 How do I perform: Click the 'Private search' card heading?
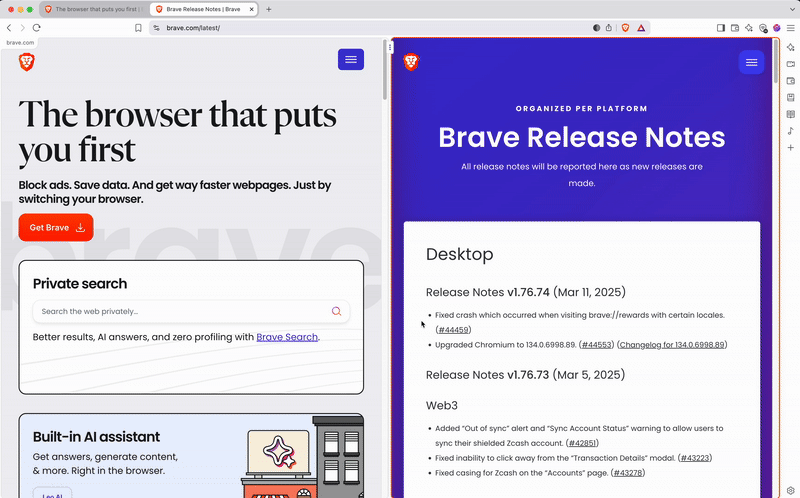click(x=80, y=284)
